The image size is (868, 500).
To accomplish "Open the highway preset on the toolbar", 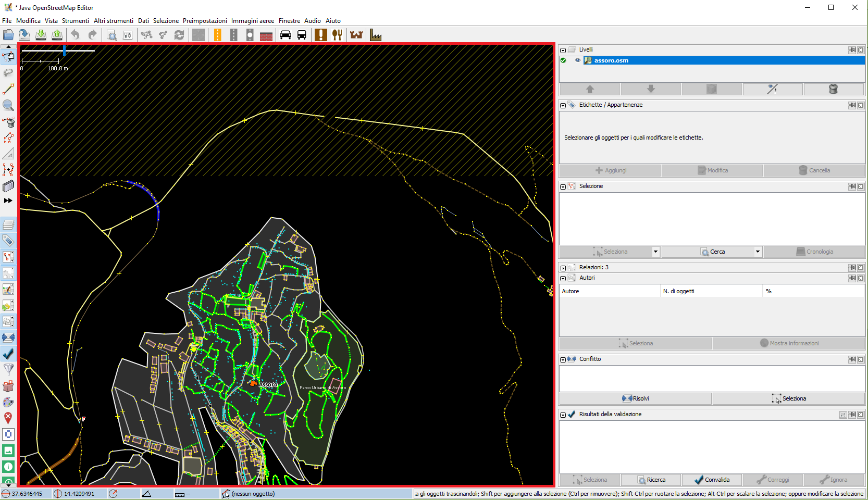I will (217, 35).
